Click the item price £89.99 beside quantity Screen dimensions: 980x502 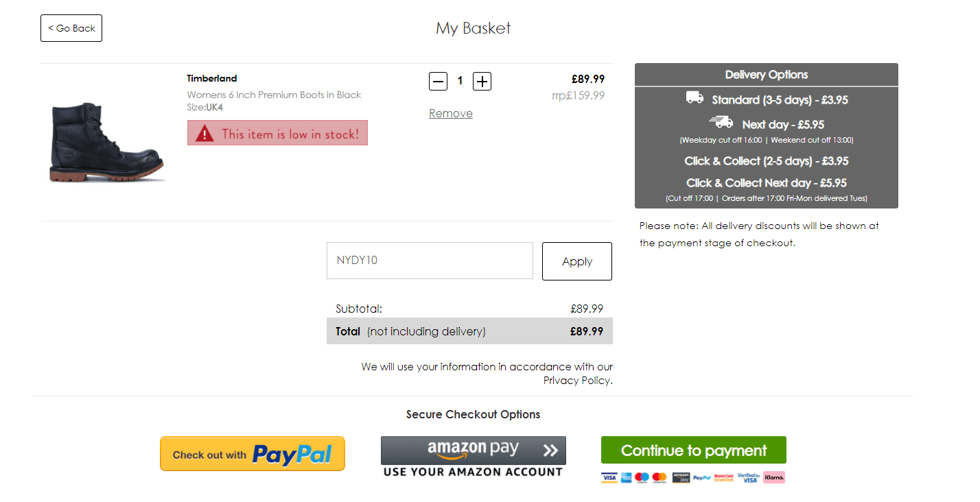(x=588, y=79)
